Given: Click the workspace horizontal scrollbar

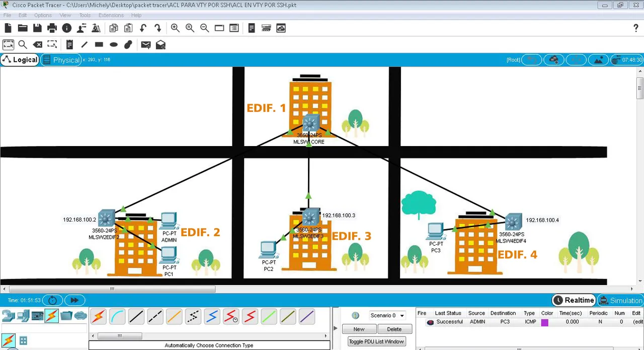Looking at the screenshot, I should pos(111,289).
